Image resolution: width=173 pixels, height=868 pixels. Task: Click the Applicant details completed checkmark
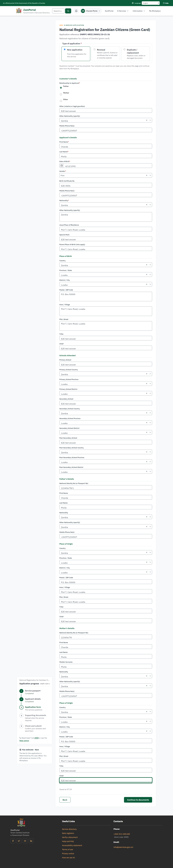pos(22,699)
